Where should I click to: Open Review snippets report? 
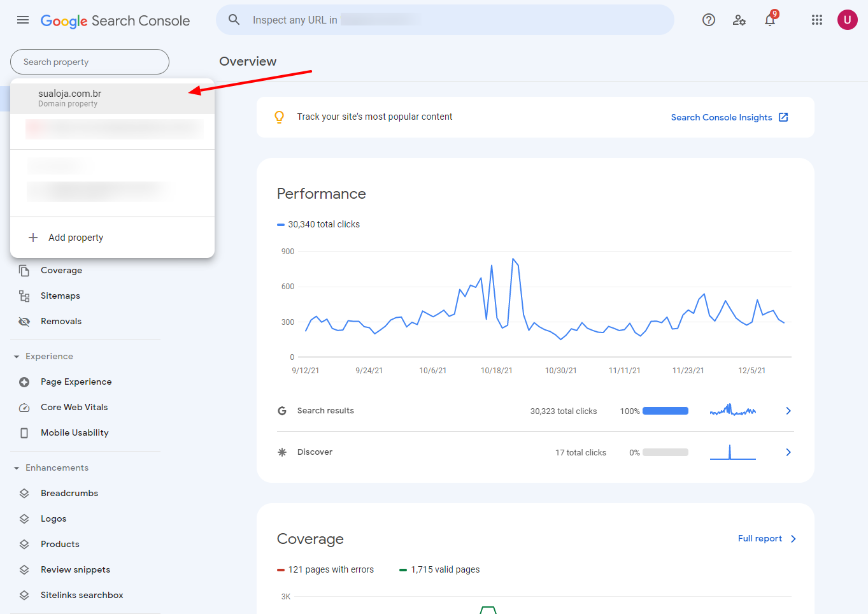[x=76, y=569]
